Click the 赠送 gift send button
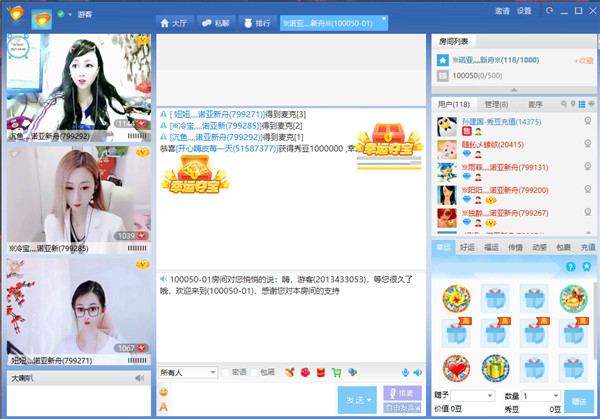 tap(579, 402)
